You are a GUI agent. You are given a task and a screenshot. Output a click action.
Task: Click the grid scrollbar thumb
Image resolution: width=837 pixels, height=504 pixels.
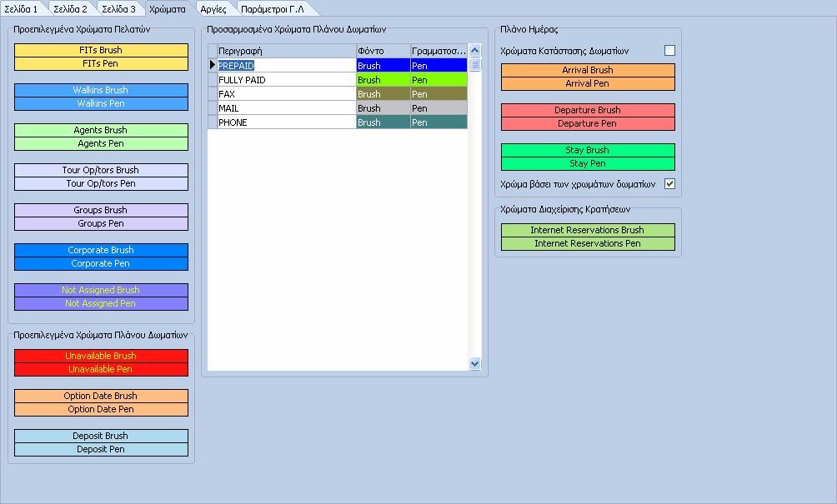click(474, 65)
